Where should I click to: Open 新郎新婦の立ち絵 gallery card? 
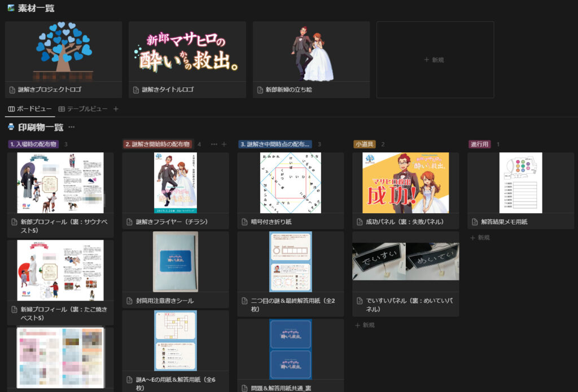pyautogui.click(x=311, y=60)
